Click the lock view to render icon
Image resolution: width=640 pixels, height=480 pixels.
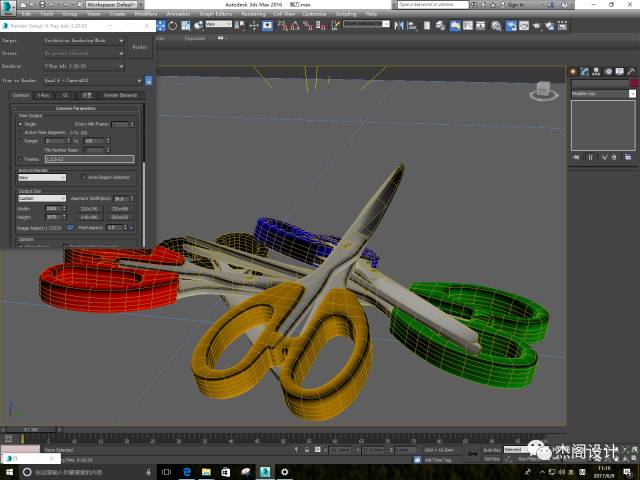(x=149, y=80)
